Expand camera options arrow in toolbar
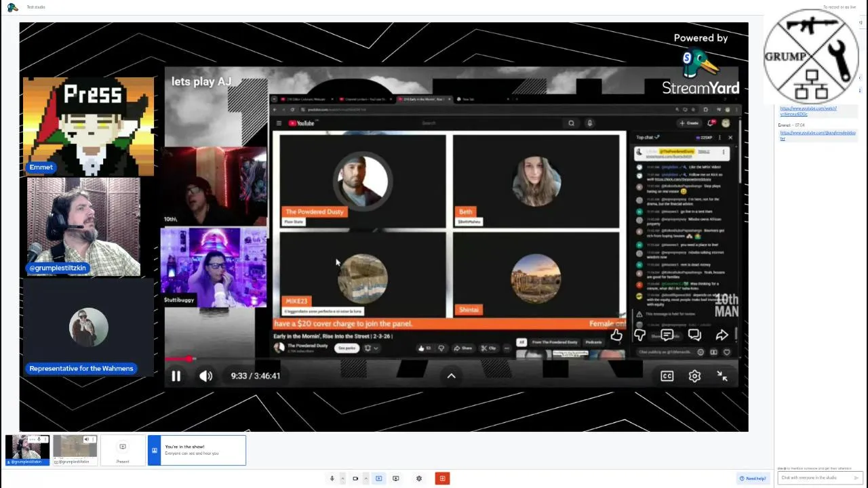 (366, 479)
